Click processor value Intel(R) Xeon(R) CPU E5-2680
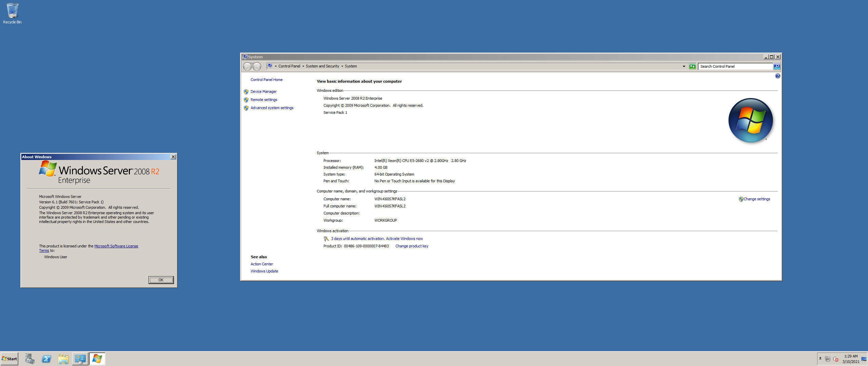868x366 pixels. [420, 161]
